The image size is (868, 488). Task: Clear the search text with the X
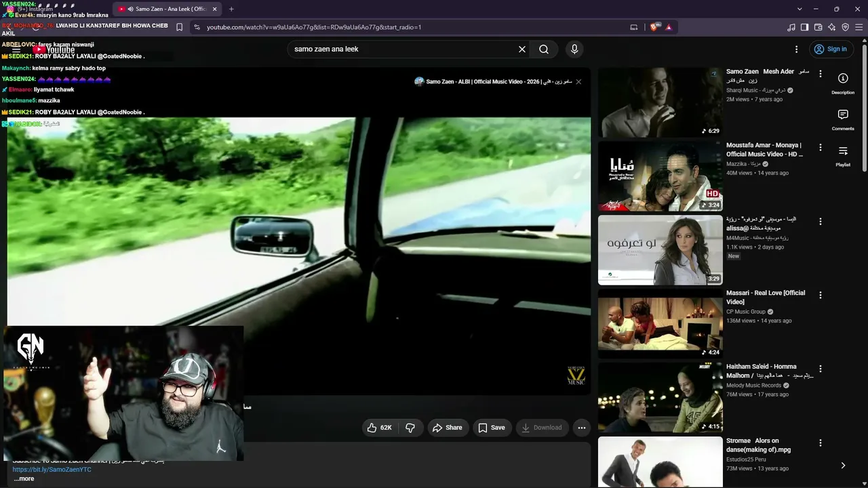tap(522, 49)
